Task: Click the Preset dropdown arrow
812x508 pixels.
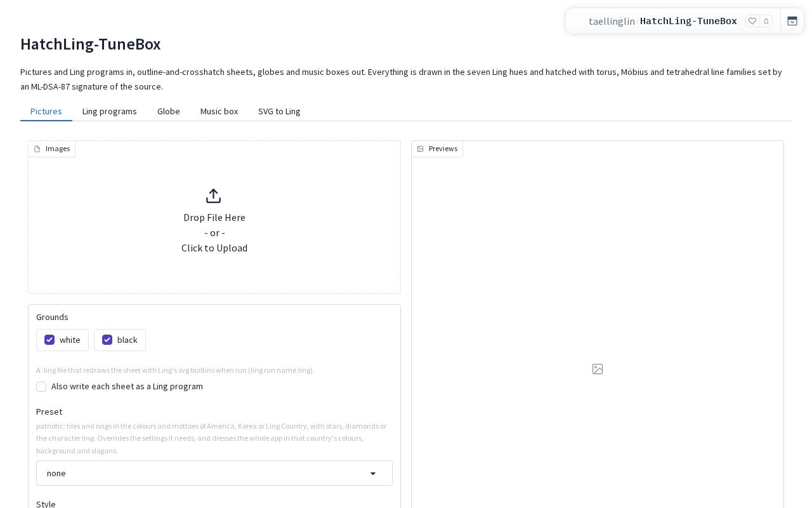Action: [373, 474]
